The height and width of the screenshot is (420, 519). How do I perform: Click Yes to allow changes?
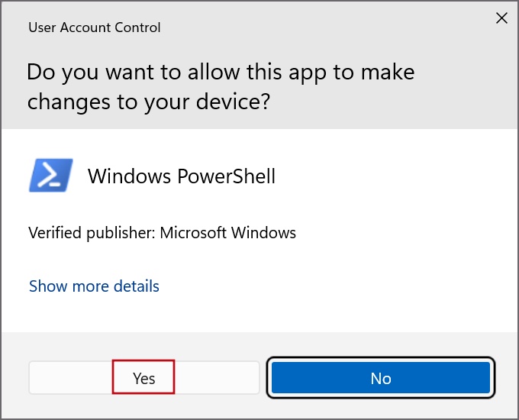coord(144,377)
